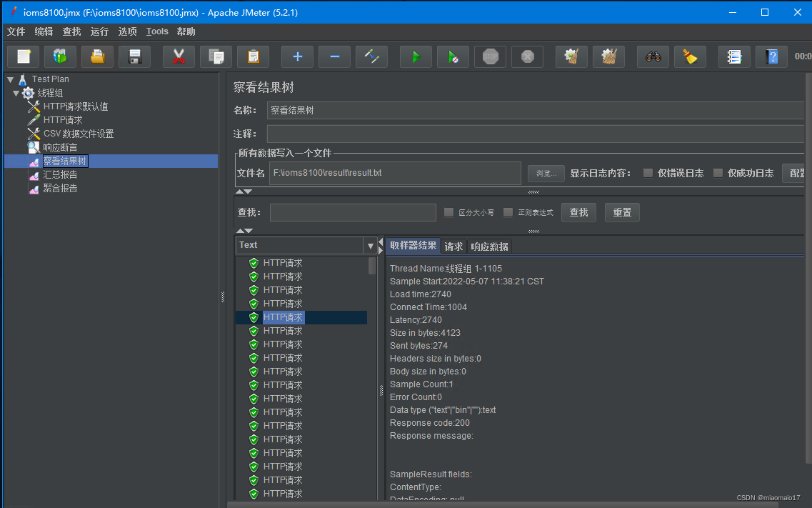Click the 查找 search text field
The image size is (812, 508).
coord(353,212)
